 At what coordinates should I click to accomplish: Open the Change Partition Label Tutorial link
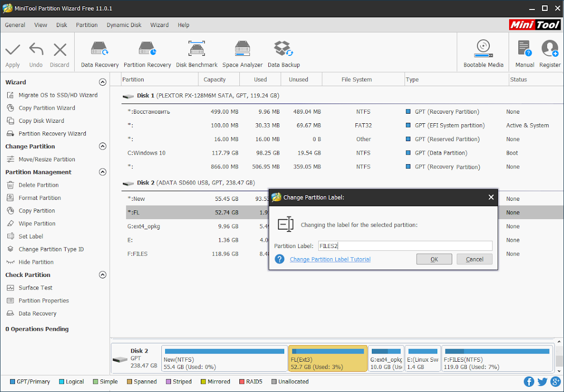330,259
